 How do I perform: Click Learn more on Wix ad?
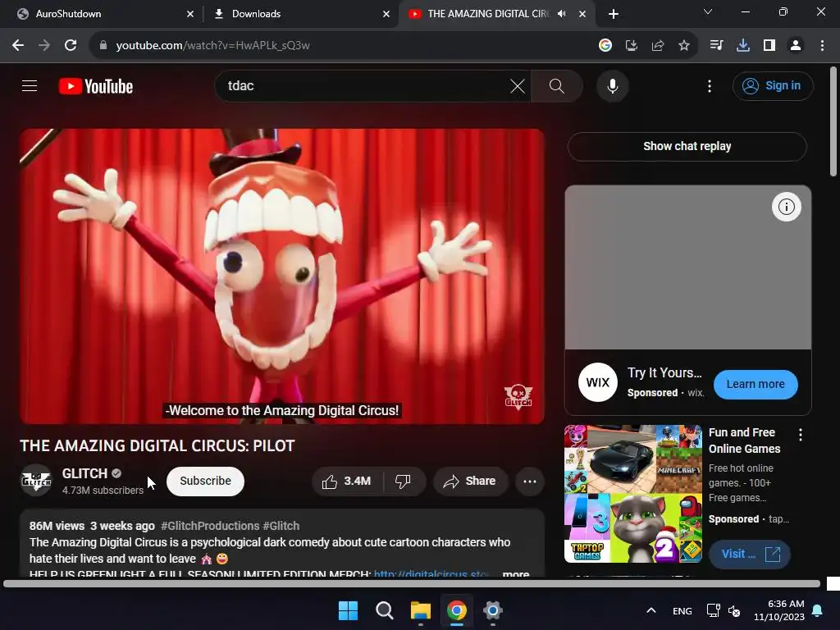click(756, 384)
